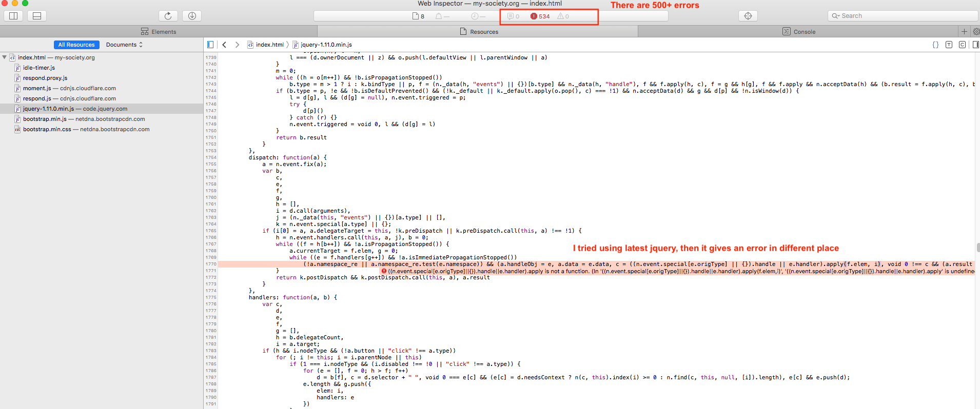This screenshot has width=980, height=409.
Task: Toggle code coverage C button
Action: (962, 45)
